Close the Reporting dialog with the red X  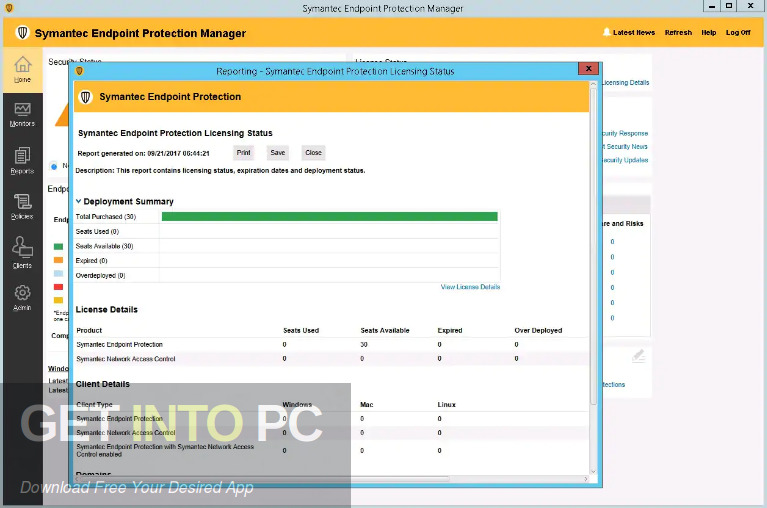coord(588,68)
